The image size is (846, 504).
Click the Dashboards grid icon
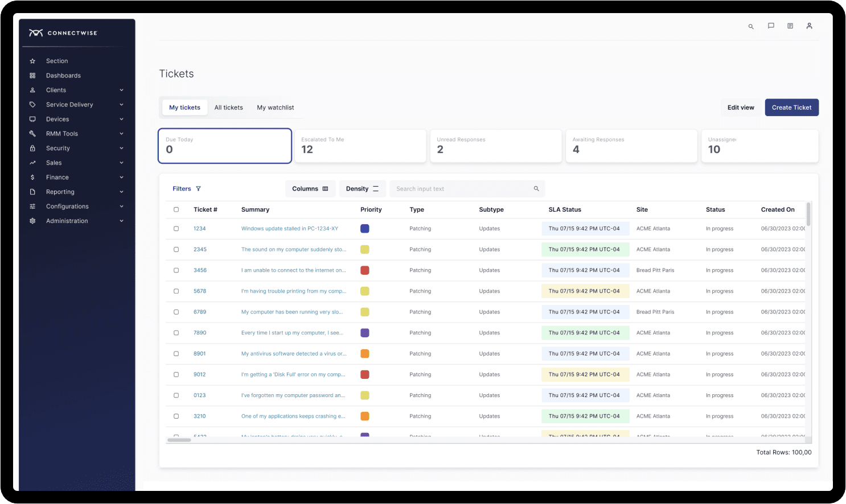click(32, 76)
